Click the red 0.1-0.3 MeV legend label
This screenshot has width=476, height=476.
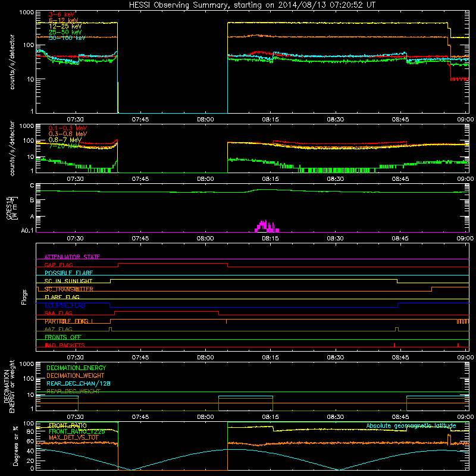pyautogui.click(x=68, y=128)
